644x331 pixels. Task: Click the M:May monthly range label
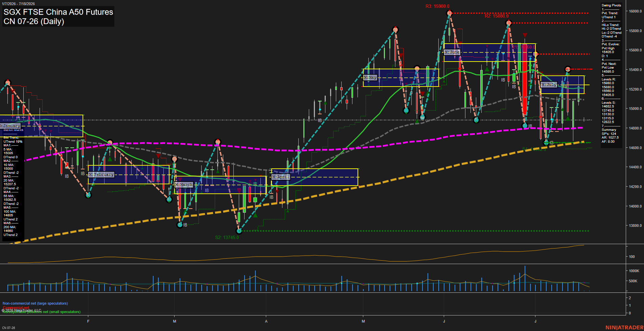point(370,77)
